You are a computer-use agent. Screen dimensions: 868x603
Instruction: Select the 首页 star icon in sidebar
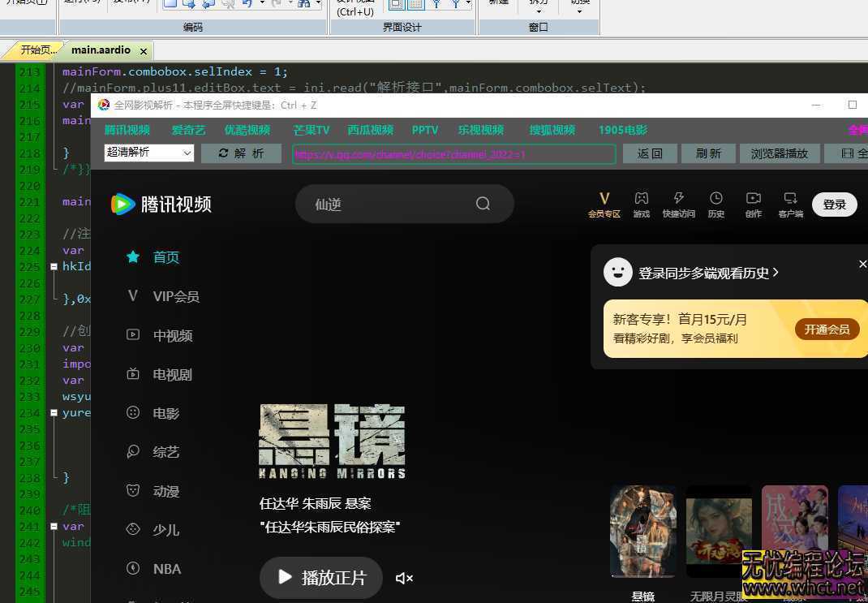point(133,256)
